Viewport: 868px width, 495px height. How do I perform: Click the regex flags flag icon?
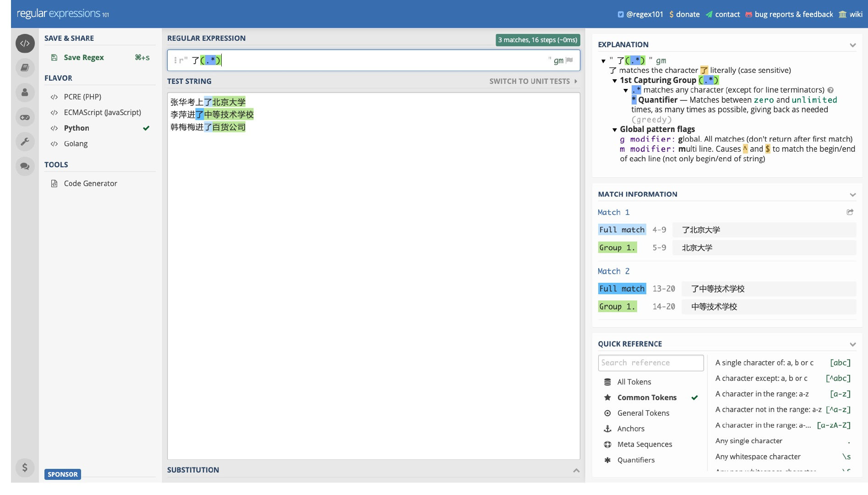tap(569, 60)
